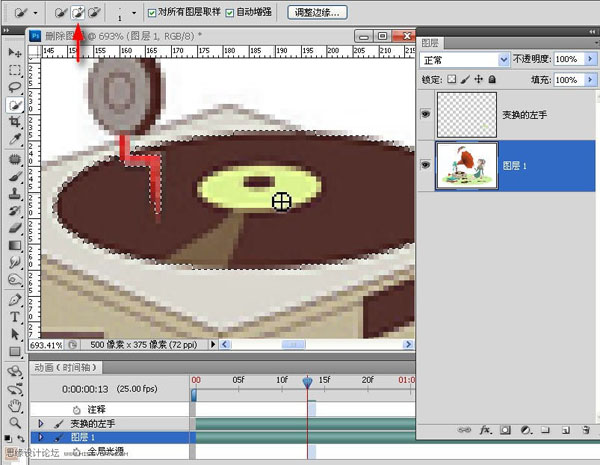Open the opacity 不透明度 slider arrow
This screenshot has width=600, height=465.
(587, 60)
